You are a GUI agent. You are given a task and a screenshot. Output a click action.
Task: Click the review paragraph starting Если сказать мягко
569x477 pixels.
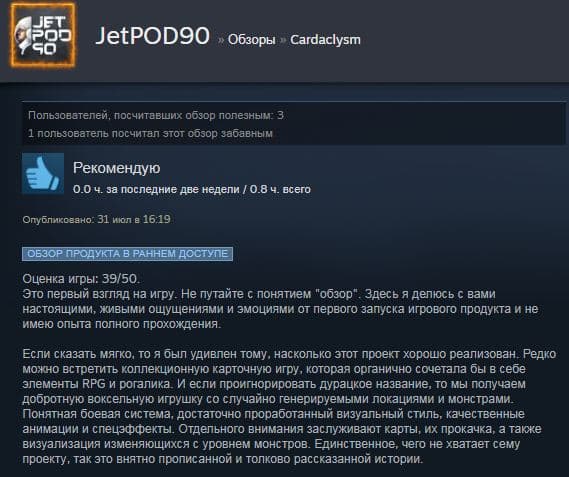[289, 406]
